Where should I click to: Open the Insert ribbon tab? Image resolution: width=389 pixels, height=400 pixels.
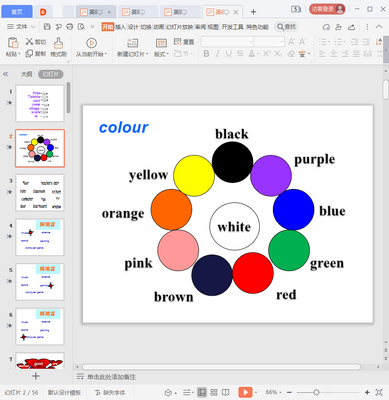pos(120,27)
